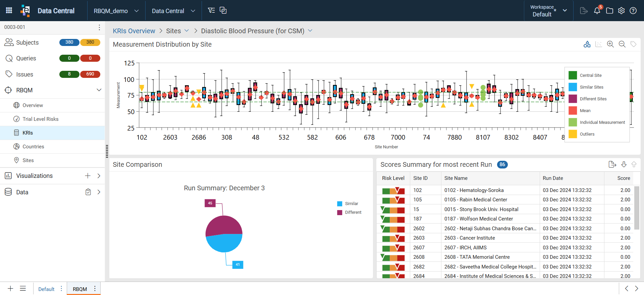
Task: Export the Scores Summary table
Action: click(612, 164)
